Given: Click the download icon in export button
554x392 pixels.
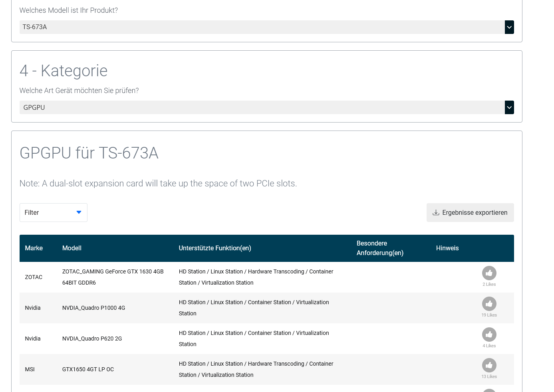Looking at the screenshot, I should pyautogui.click(x=436, y=212).
